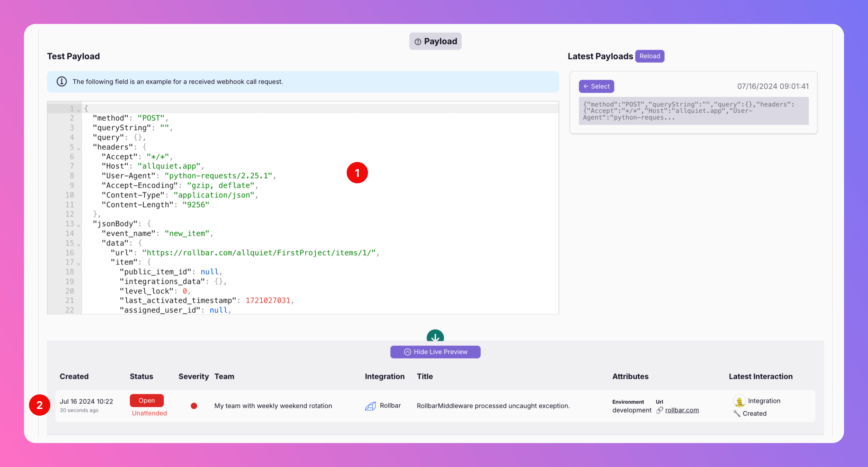Click the wrench icon next to Created

(x=737, y=413)
